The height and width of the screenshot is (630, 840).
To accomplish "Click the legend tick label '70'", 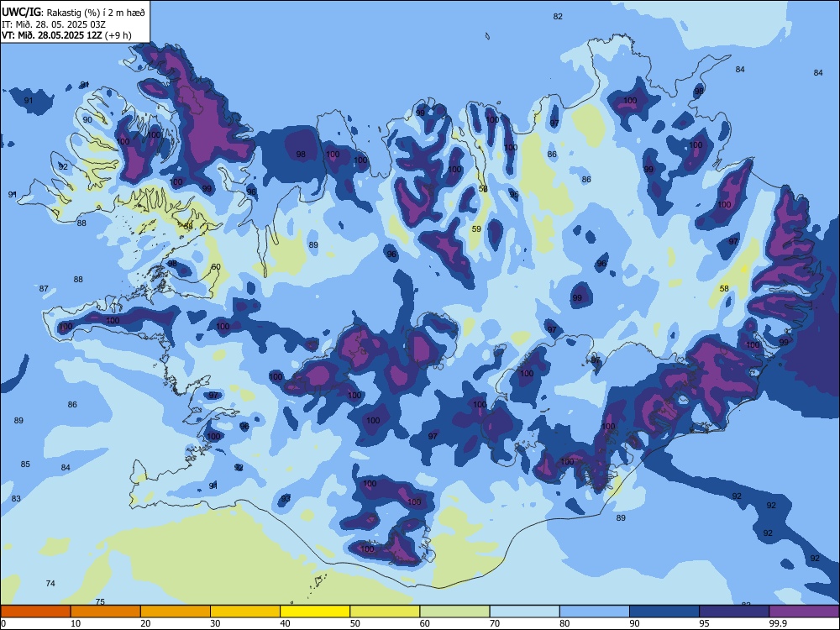I will [x=495, y=623].
